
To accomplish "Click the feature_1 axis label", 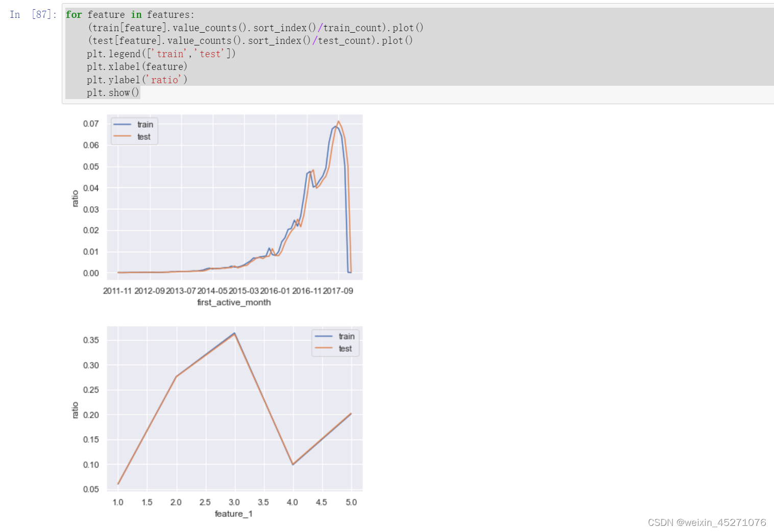I will tap(234, 514).
